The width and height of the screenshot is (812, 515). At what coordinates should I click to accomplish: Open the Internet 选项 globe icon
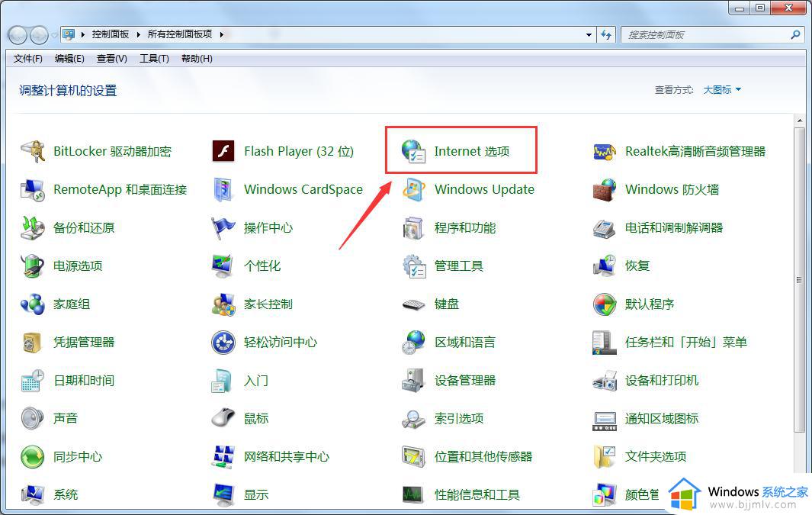click(x=413, y=151)
